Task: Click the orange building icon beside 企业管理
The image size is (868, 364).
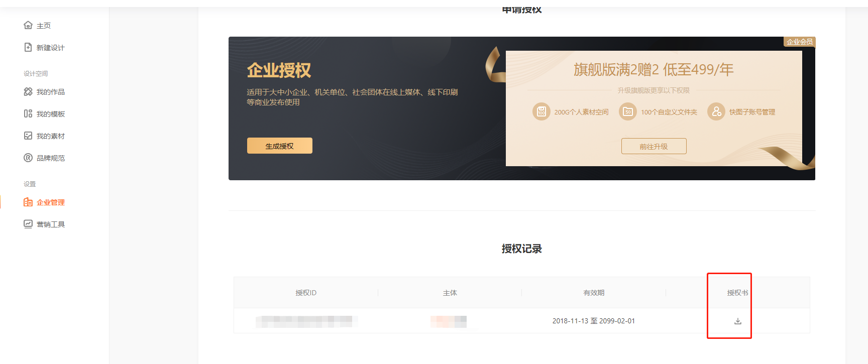Action: click(x=28, y=202)
